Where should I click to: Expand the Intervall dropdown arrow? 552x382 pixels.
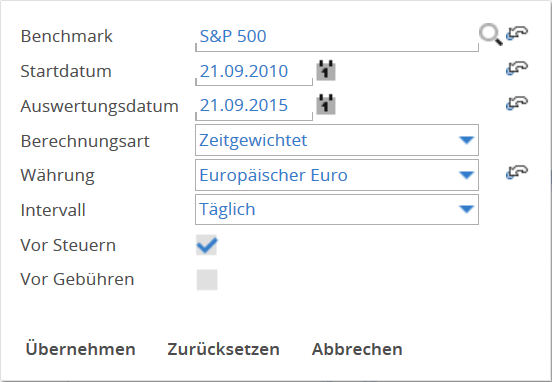pyautogui.click(x=466, y=209)
